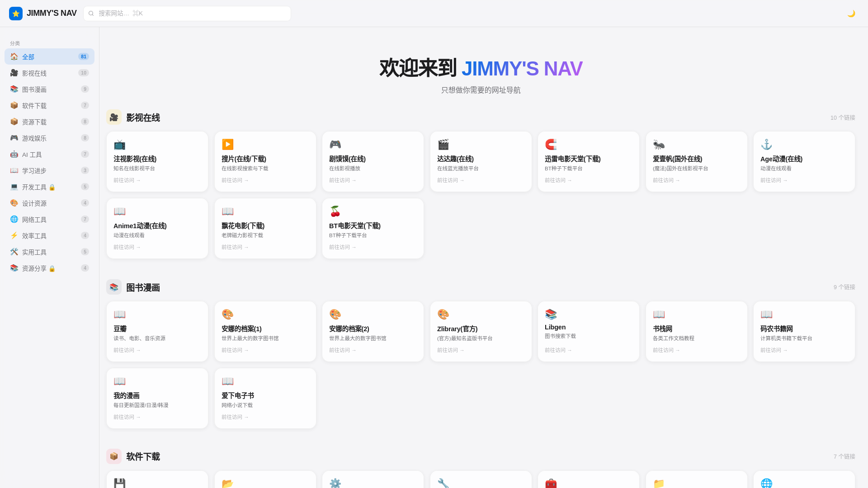The image size is (868, 488).
Task: Open the 书栈网 card title
Action: [x=662, y=329]
